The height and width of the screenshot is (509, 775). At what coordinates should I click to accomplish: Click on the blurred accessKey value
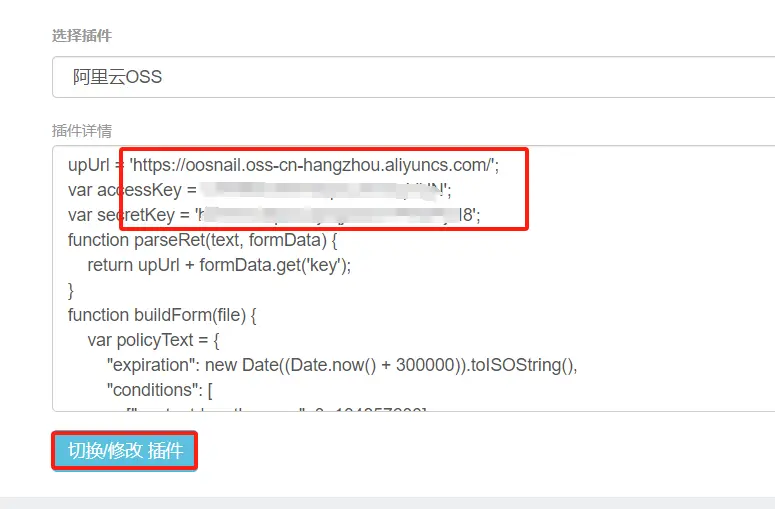pos(324,190)
